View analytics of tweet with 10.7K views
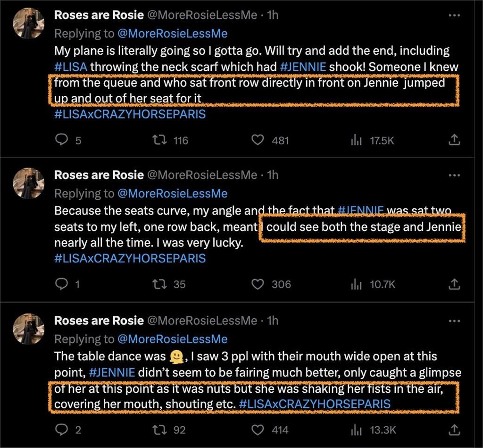This screenshot has height=448, width=483. (356, 284)
